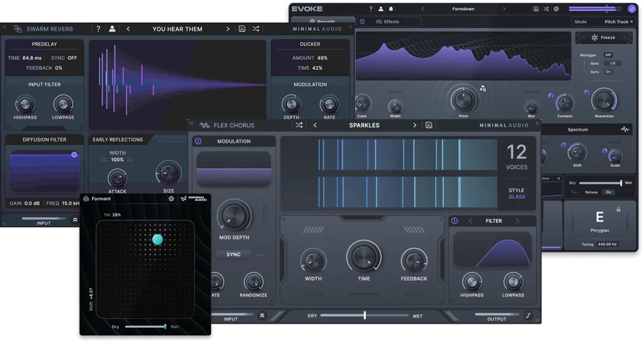Image resolution: width=644 pixels, height=342 pixels.
Task: Open Formant plugin settings gear
Action: pos(171,198)
